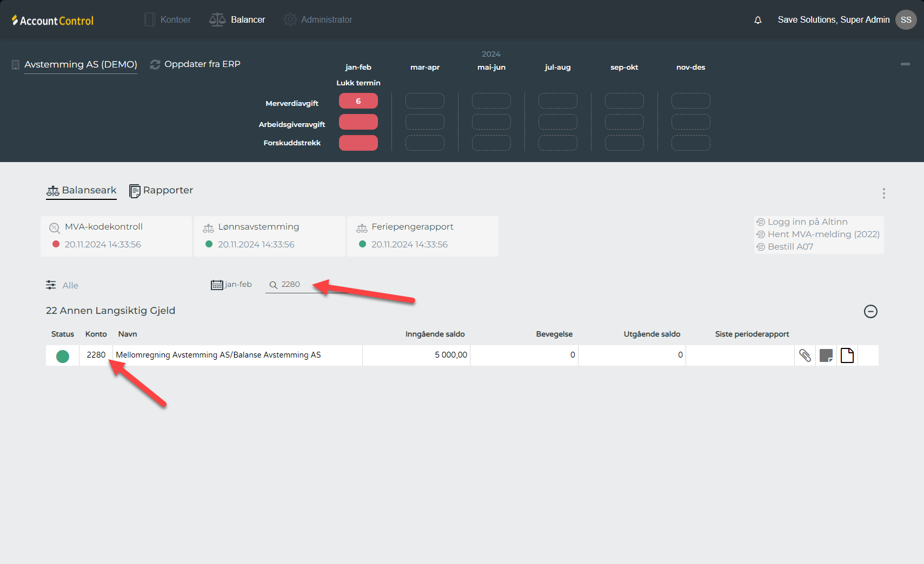Click the Forskuddstrekk jan-feb red status box
The image size is (924, 564).
pyautogui.click(x=358, y=143)
